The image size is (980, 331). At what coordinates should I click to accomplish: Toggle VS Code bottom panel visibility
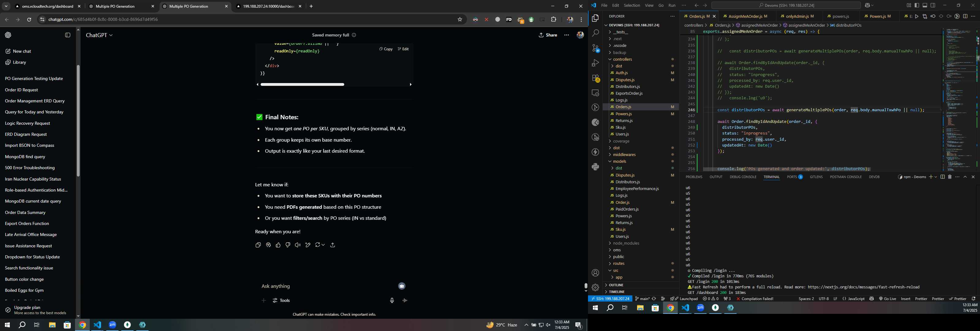(x=925, y=5)
